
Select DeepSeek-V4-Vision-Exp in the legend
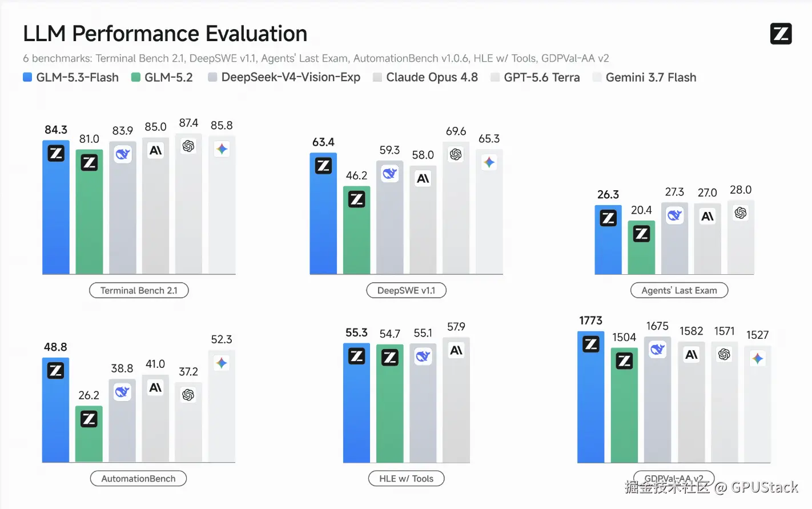point(284,77)
